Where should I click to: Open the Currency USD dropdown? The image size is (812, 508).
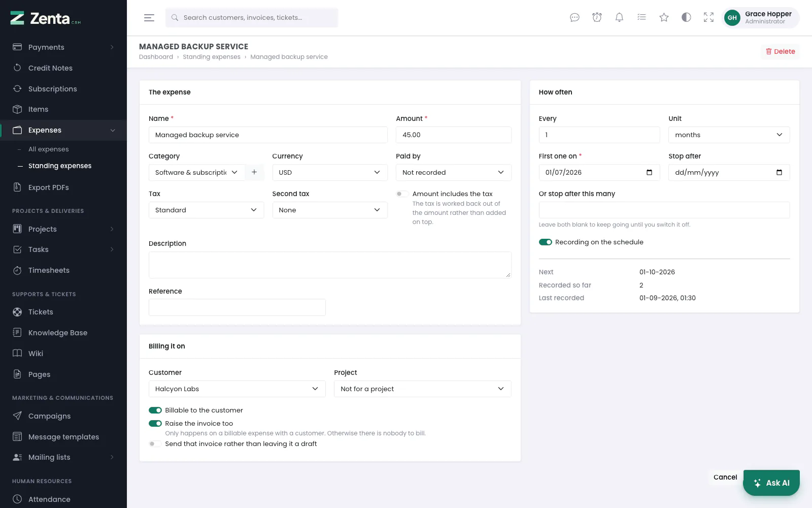pyautogui.click(x=330, y=172)
